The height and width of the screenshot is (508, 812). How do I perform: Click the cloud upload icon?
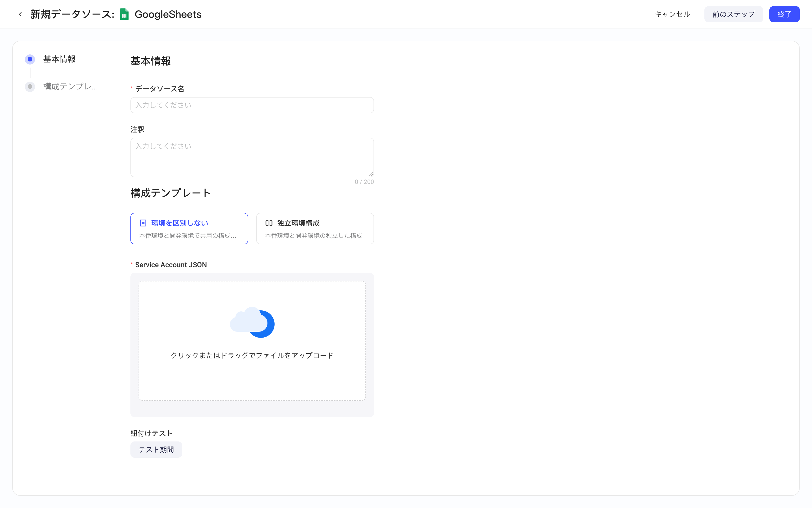coord(252,322)
